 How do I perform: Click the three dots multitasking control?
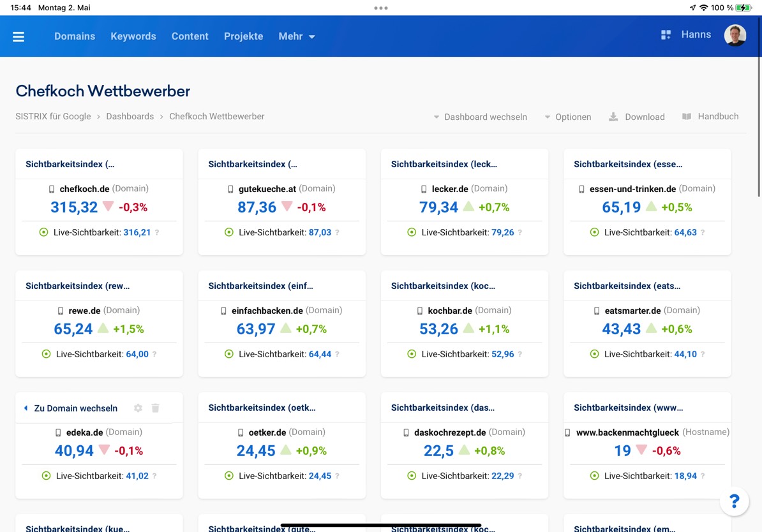tap(381, 8)
